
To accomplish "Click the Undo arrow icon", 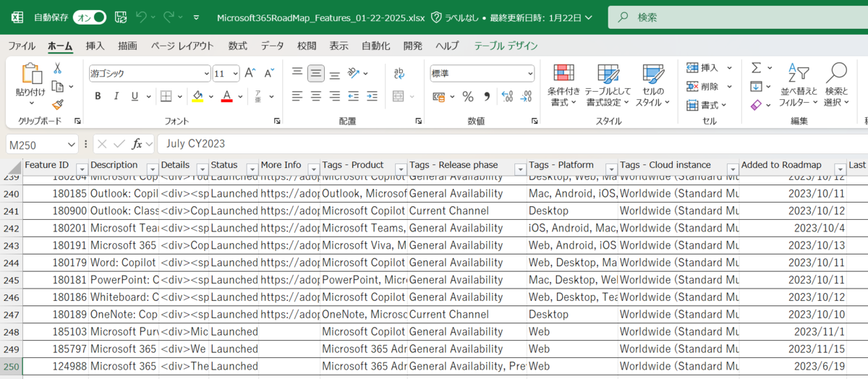I will coord(142,17).
